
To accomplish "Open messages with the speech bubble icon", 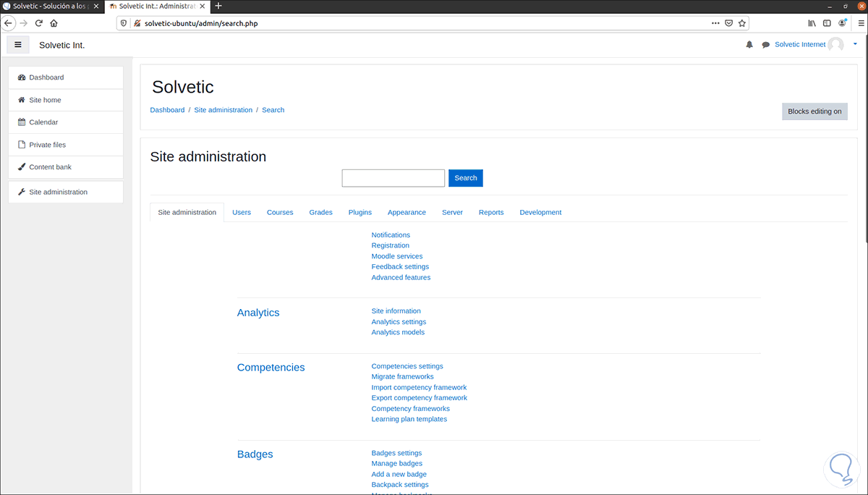I will click(765, 44).
